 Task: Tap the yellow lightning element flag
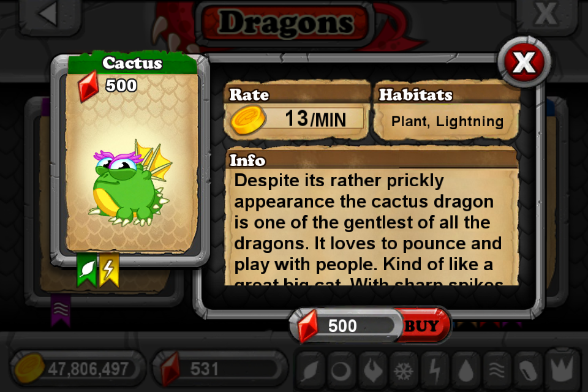(109, 270)
